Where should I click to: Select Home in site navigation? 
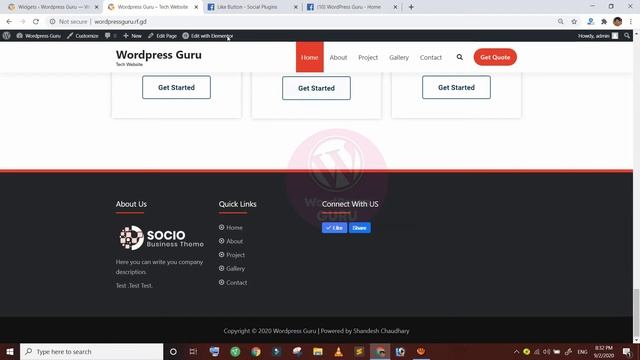point(310,57)
